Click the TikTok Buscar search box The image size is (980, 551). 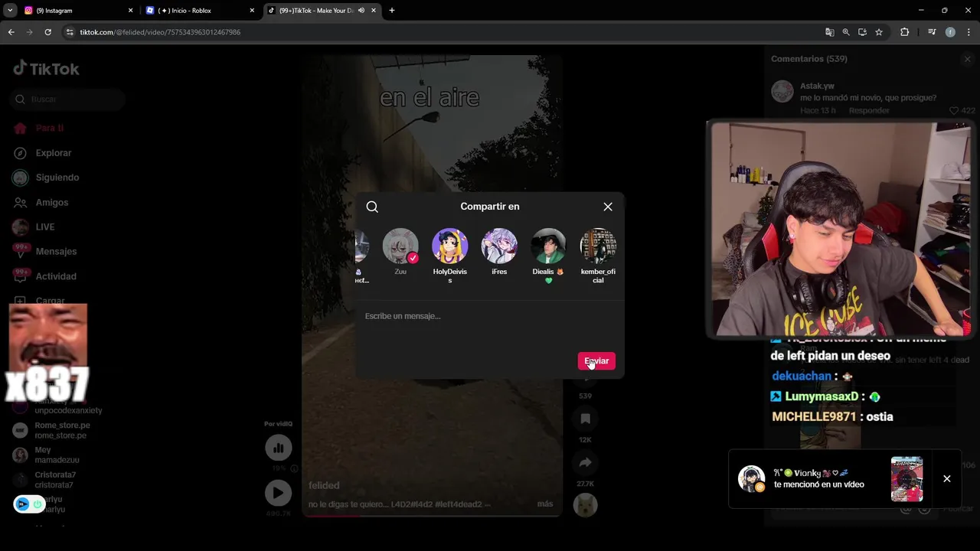tap(69, 99)
